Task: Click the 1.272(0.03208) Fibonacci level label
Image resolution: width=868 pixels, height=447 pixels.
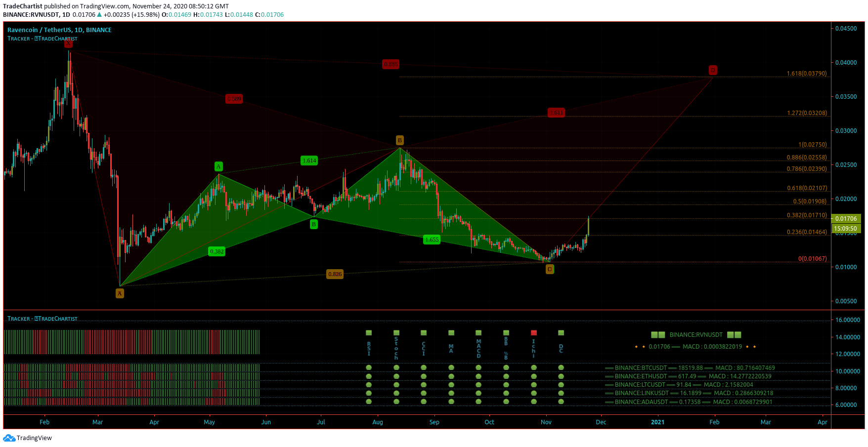Action: point(807,113)
